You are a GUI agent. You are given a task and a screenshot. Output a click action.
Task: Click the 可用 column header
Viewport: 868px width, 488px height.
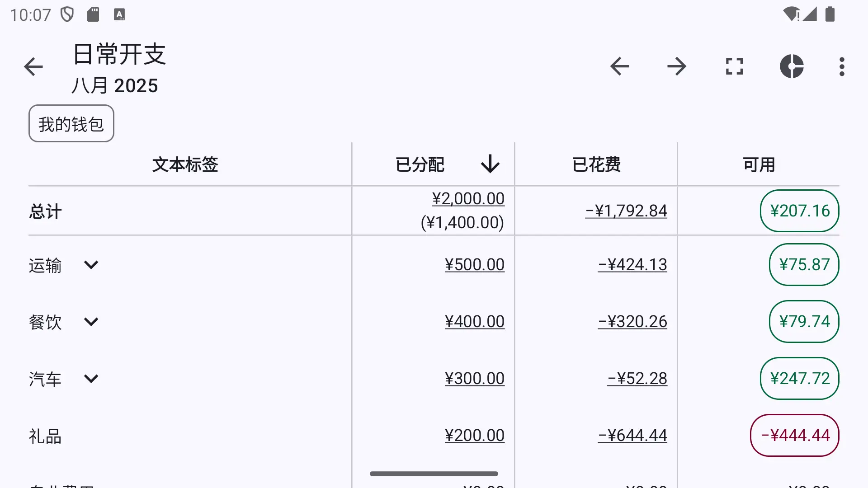[x=759, y=164]
